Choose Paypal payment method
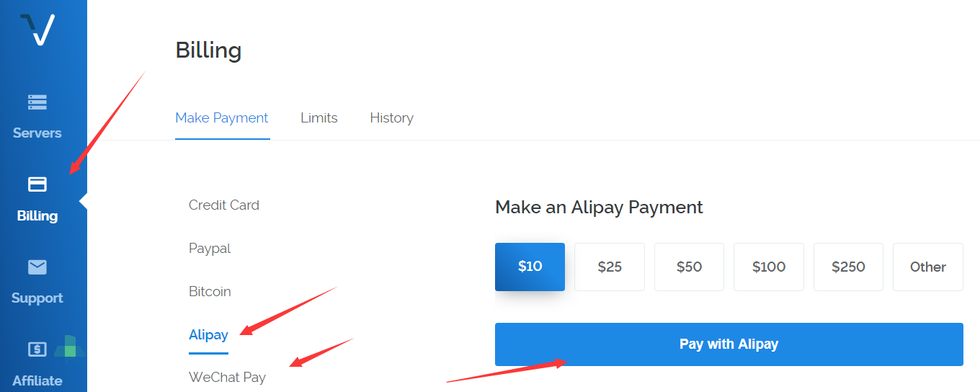 pos(210,249)
